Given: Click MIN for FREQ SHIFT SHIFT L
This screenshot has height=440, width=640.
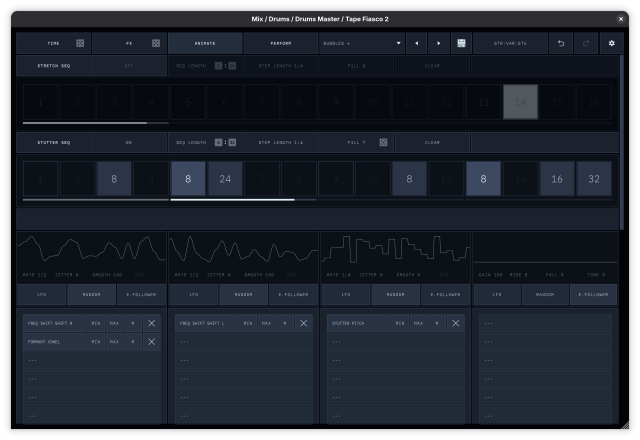Looking at the screenshot, I should [x=248, y=323].
